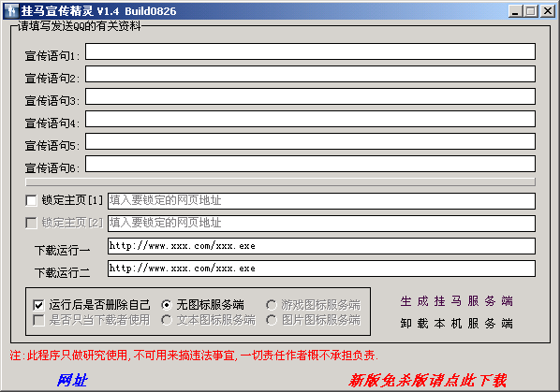The height and width of the screenshot is (392, 560).
Task: Click the 生成挂马服务端 link
Action: 456,301
